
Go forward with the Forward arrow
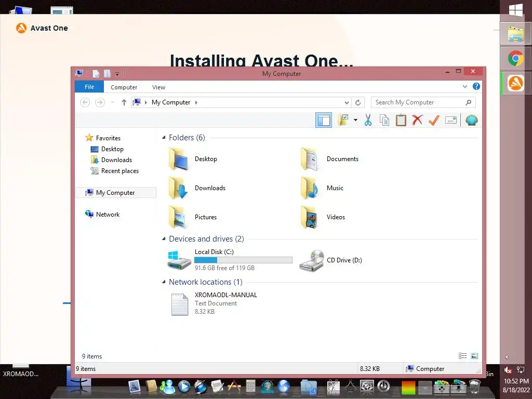[x=100, y=102]
